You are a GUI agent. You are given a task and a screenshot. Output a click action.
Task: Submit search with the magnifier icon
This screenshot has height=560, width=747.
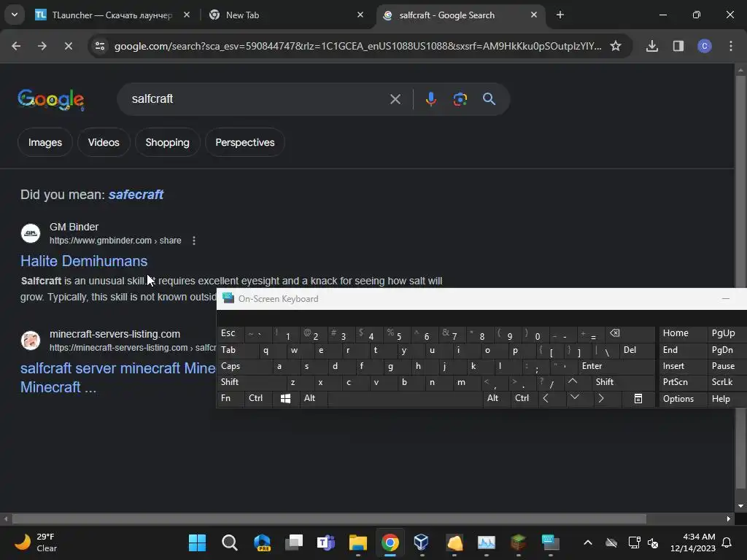(x=489, y=99)
